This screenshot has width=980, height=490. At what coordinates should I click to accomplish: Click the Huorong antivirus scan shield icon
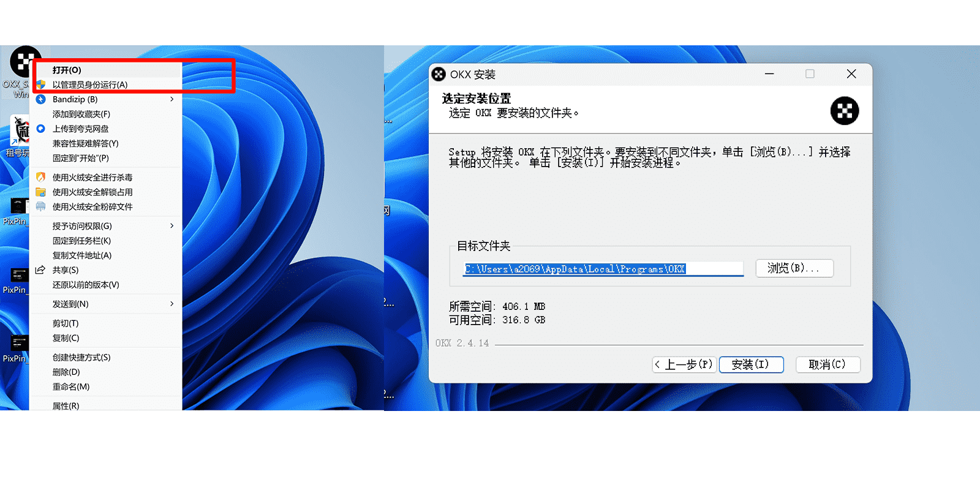[x=41, y=177]
